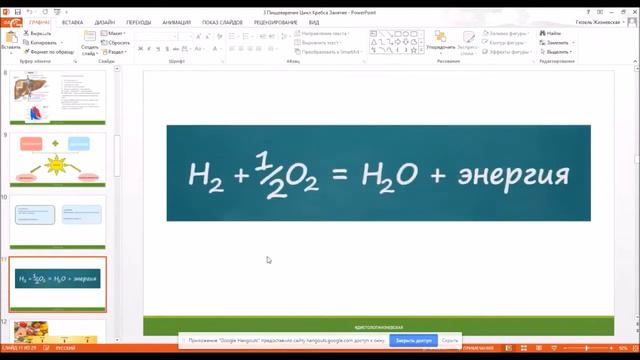Switch to ПОКАЗ СЛАЙДОВ ribbon tab
The height and width of the screenshot is (360, 640).
tap(222, 22)
